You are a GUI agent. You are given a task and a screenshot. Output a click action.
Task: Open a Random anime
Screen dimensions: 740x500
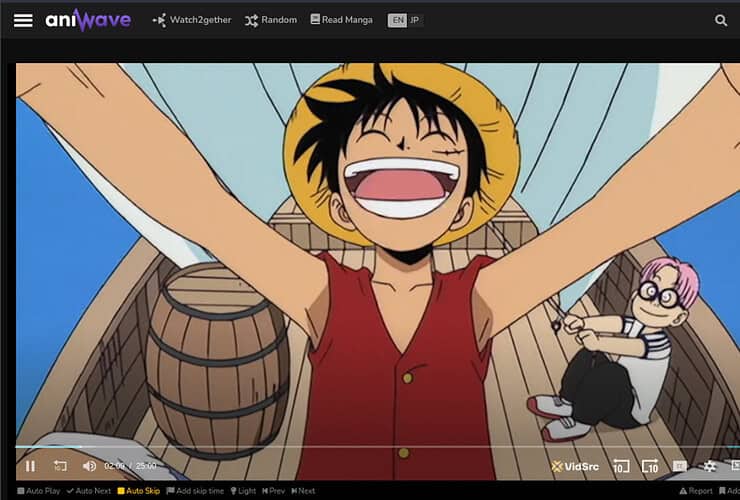(x=271, y=20)
